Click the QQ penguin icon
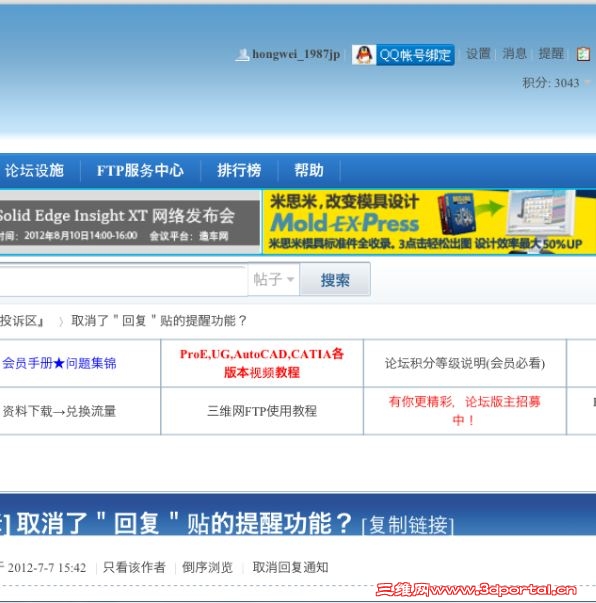The height and width of the screenshot is (603, 596). coord(364,55)
